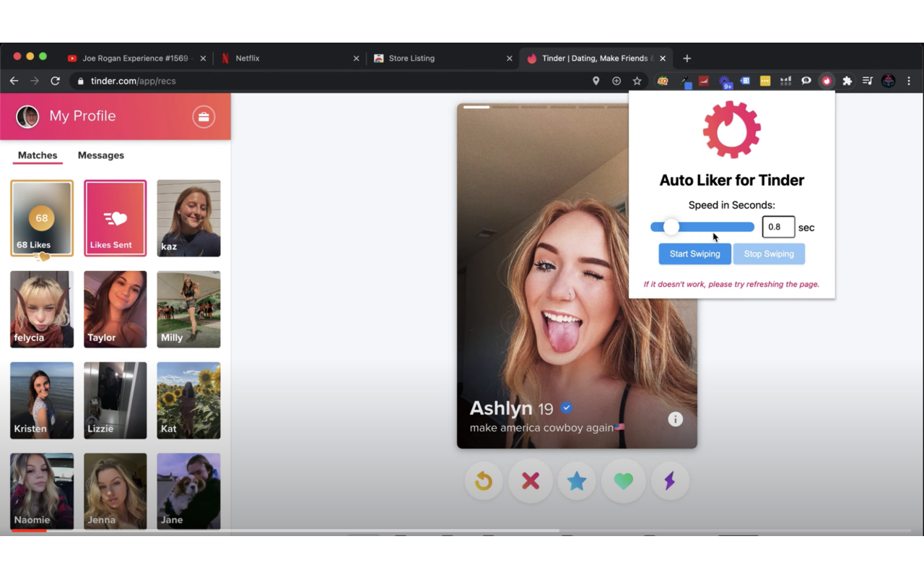Click the location pin icon in address bar
The width and height of the screenshot is (924, 578).
(x=596, y=81)
